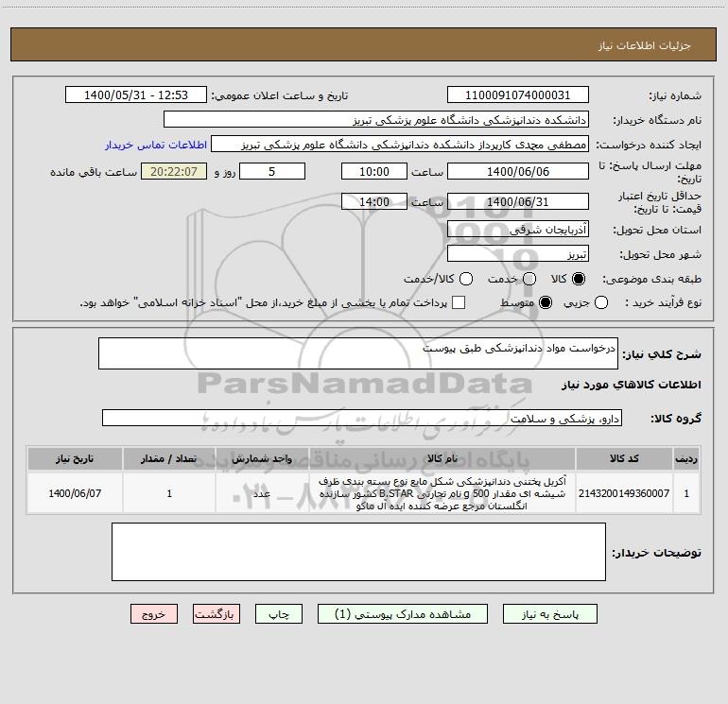Click the unit cell عدد
This screenshot has height=704, width=728.
262,493
